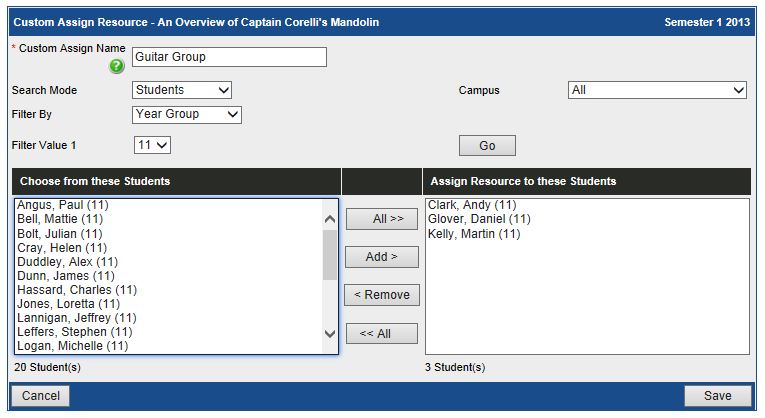Open the Campus dropdown
Image resolution: width=765 pixels, height=418 pixels.
[x=657, y=90]
